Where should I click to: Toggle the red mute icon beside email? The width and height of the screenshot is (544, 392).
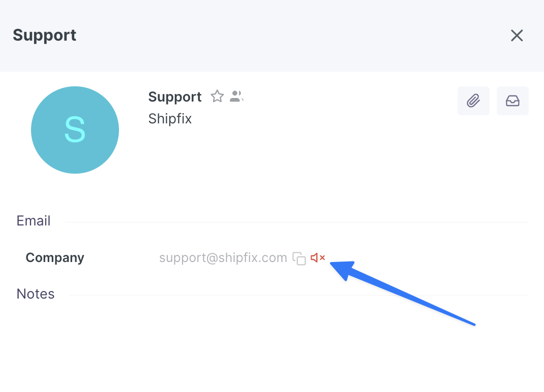318,258
